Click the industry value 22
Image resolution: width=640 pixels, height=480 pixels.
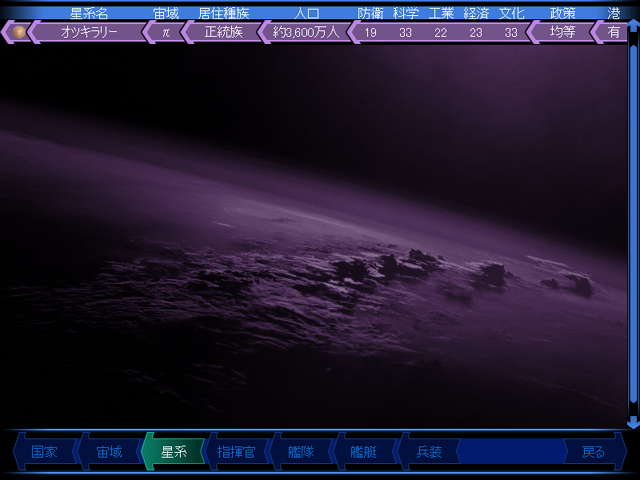[441, 32]
